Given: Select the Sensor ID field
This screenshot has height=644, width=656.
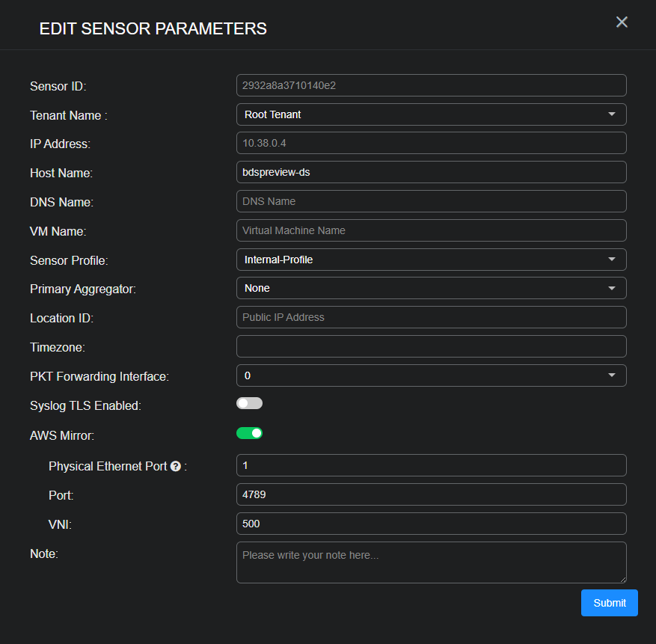Looking at the screenshot, I should pyautogui.click(x=431, y=85).
